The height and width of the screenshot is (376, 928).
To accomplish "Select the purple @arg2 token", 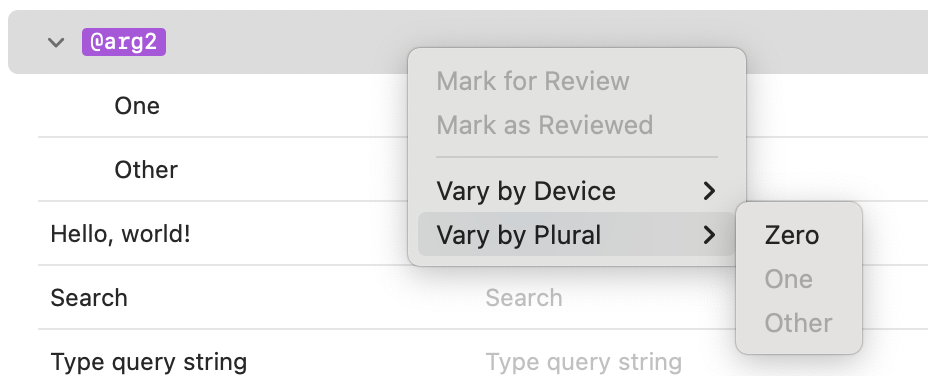I will pos(124,42).
